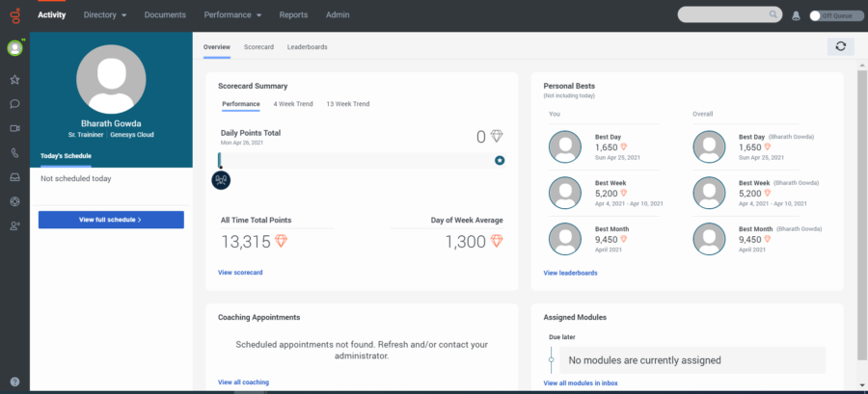Click the All Time Total Points gem icon
868x394 pixels.
[282, 241]
